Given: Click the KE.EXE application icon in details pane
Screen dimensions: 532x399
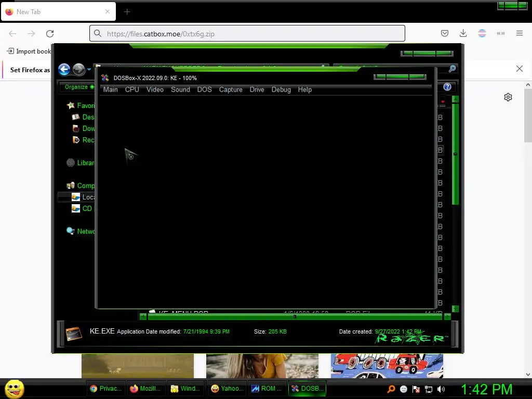Looking at the screenshot, I should 74,334.
